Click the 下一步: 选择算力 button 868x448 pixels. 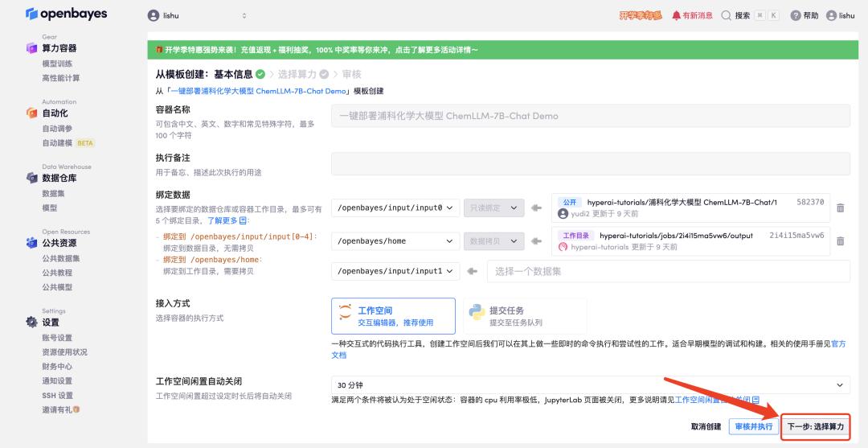(815, 426)
